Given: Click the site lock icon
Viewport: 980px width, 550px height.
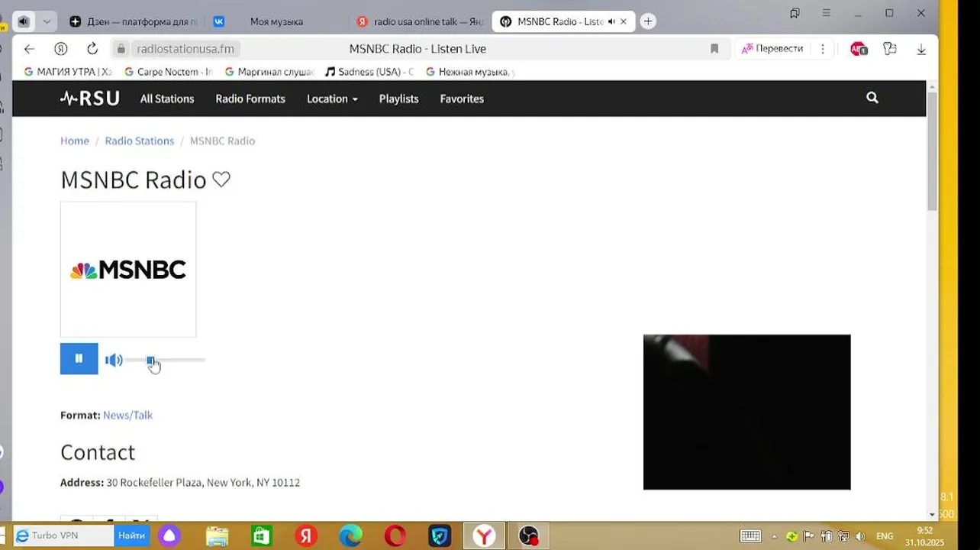Looking at the screenshot, I should [121, 49].
